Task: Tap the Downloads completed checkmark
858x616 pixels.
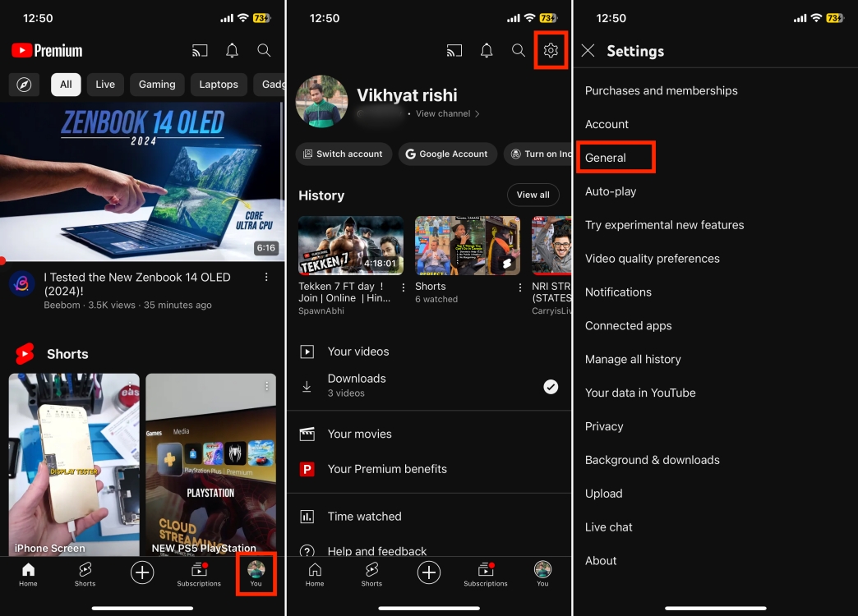Action: click(x=551, y=386)
